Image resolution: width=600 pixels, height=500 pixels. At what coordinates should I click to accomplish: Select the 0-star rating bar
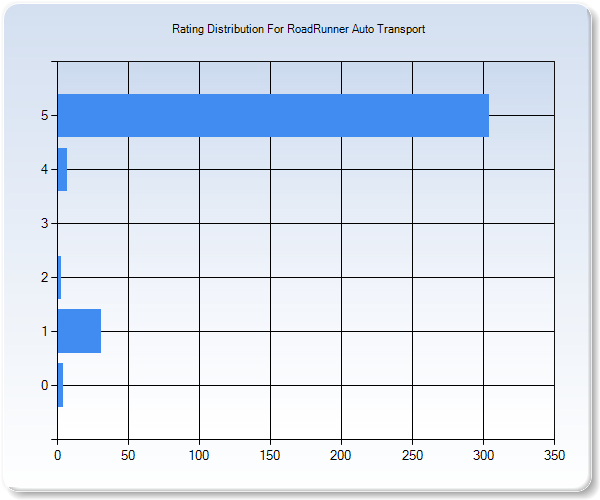(x=60, y=385)
